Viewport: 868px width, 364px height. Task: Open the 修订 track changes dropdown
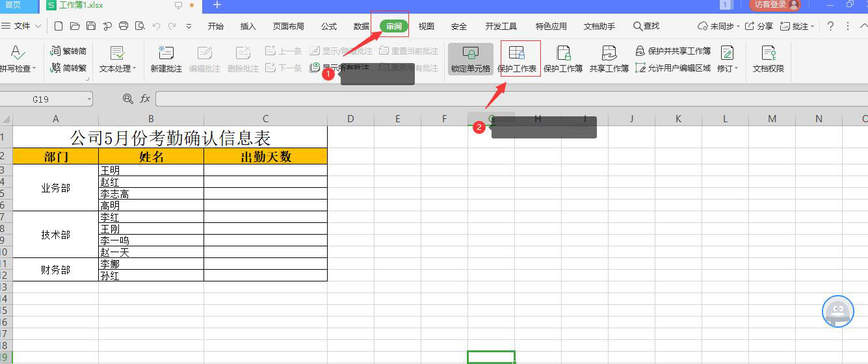point(728,58)
